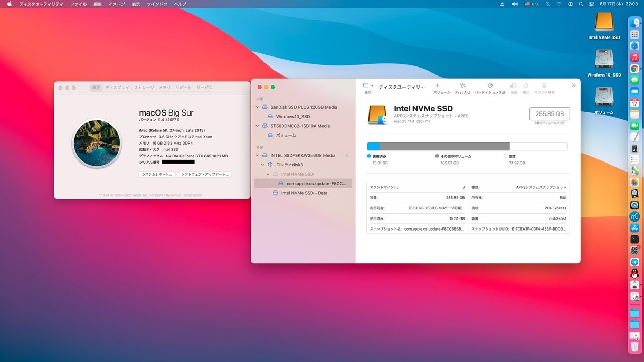Collapse SanDisk SSD PLUS 120GB Media
The height and width of the screenshot is (362, 644).
[x=258, y=107]
